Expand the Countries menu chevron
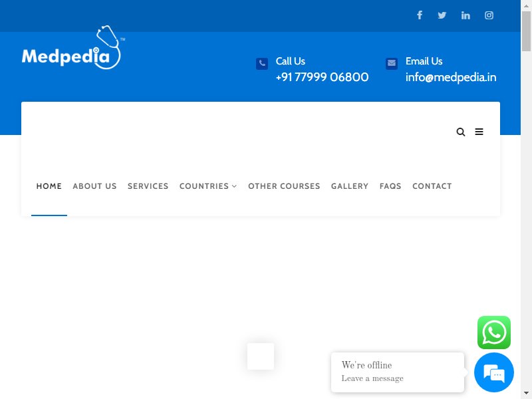532x399 pixels. click(234, 186)
